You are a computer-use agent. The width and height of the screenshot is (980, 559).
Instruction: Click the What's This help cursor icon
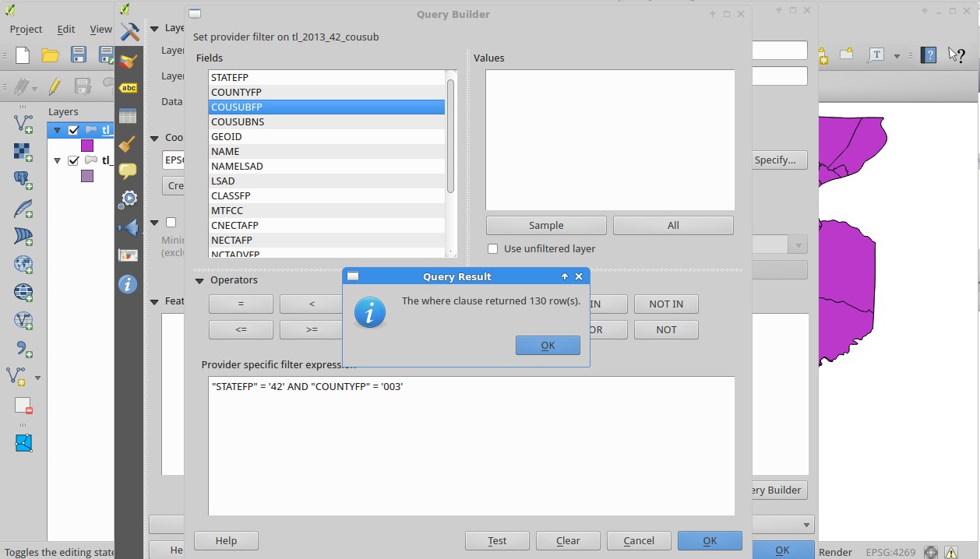click(x=955, y=55)
